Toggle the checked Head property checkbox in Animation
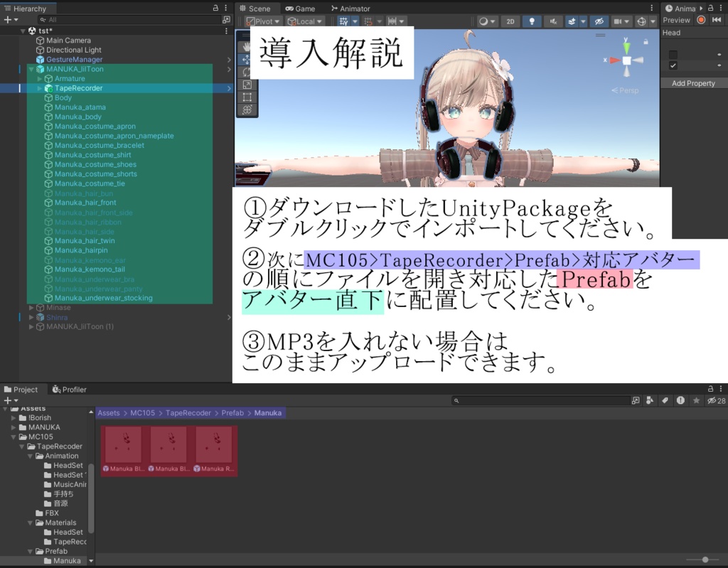This screenshot has height=568, width=728. 673,65
